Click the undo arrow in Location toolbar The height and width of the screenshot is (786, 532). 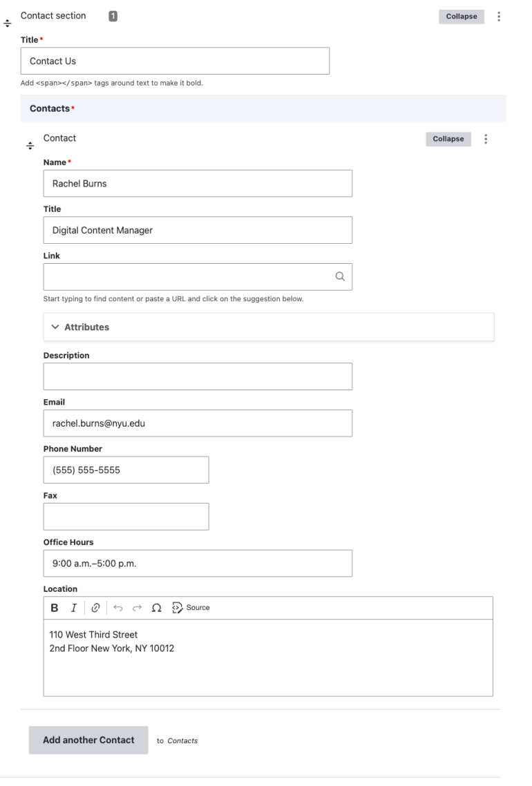point(117,608)
